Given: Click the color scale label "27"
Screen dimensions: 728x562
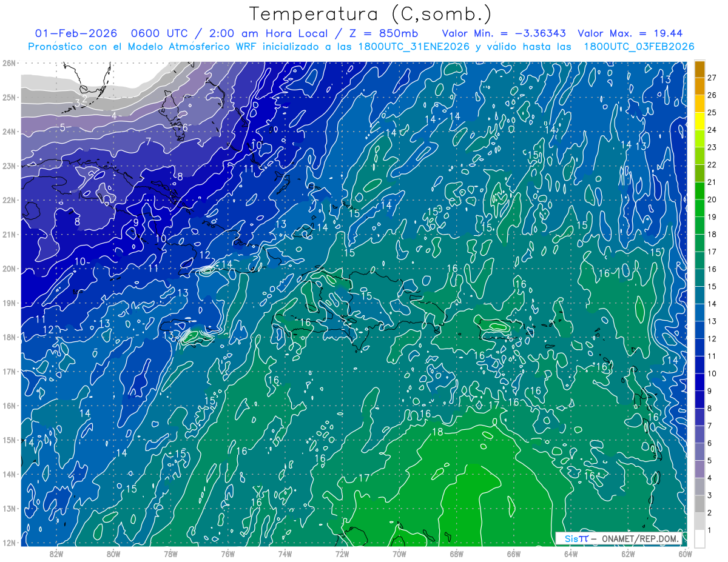Looking at the screenshot, I should (x=712, y=78).
